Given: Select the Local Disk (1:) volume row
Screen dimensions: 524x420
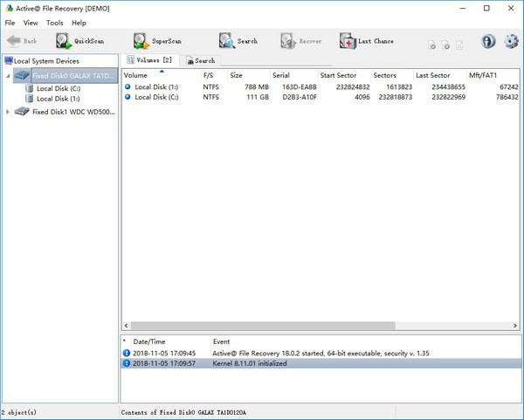Looking at the screenshot, I should pos(156,86).
